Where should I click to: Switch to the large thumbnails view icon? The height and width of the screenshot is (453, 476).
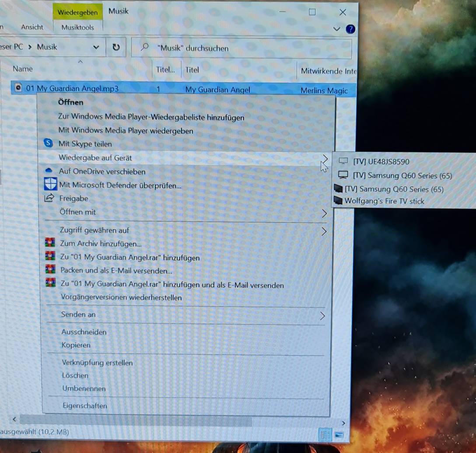tap(339, 435)
